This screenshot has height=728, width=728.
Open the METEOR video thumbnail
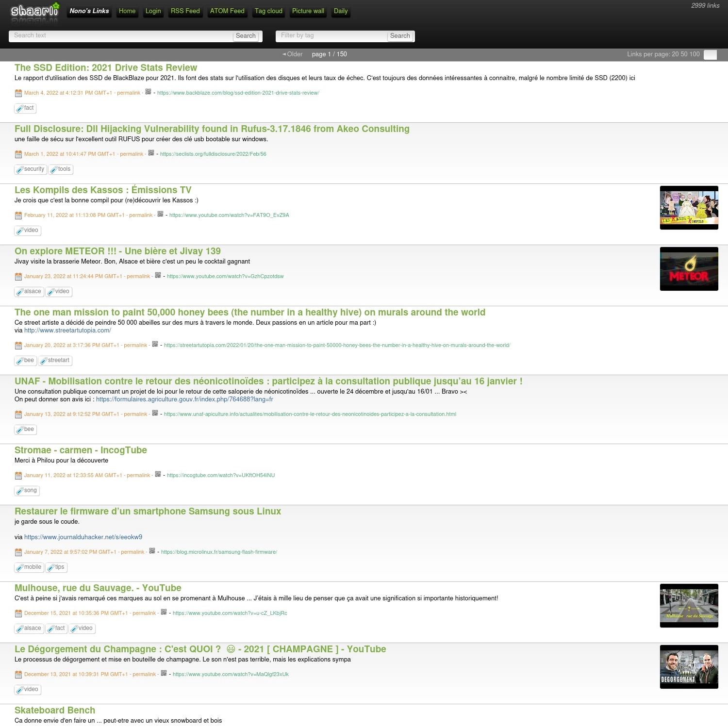click(689, 269)
